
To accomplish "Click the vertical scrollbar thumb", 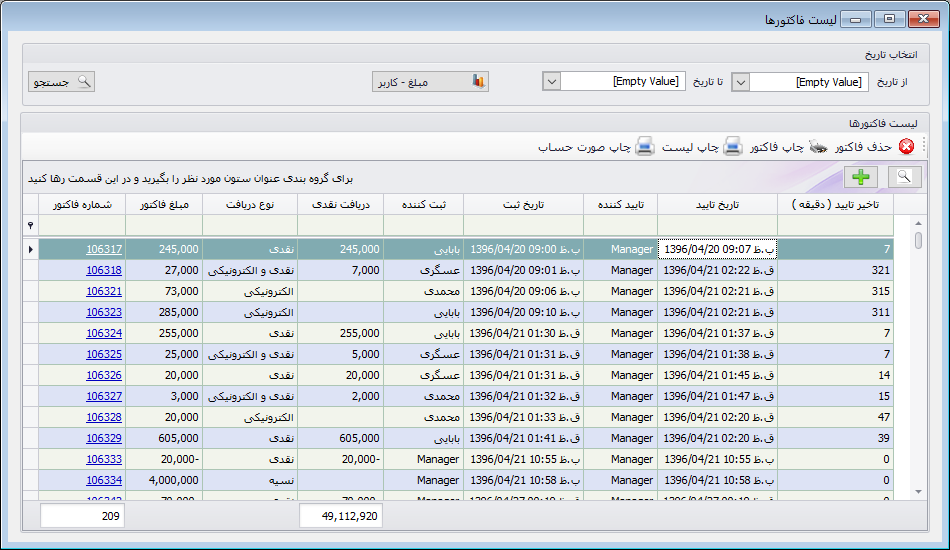I will [x=918, y=240].
